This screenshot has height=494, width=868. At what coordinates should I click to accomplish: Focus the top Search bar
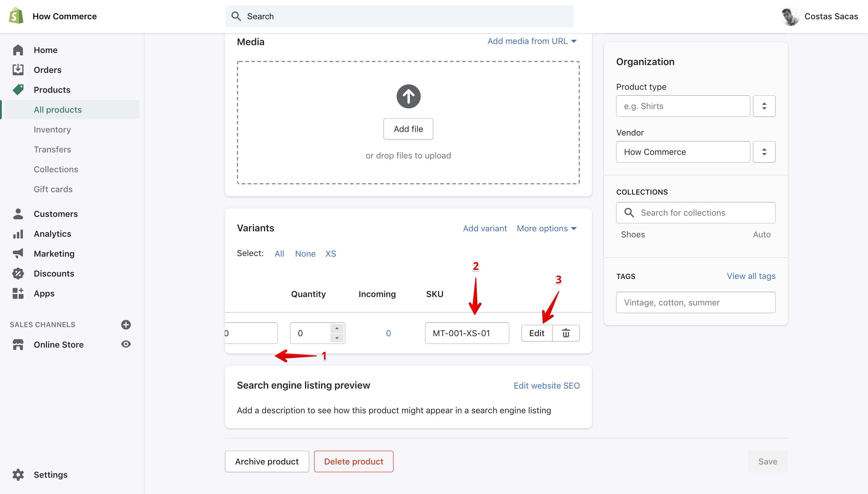coord(399,16)
